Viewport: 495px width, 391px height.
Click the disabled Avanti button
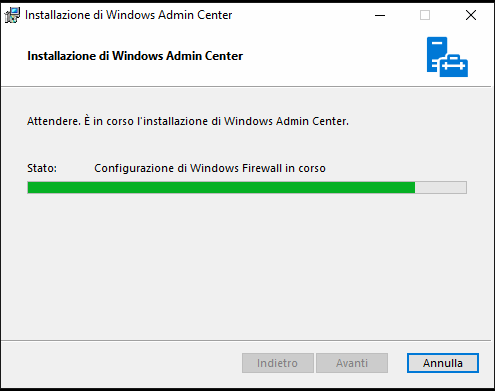[352, 363]
